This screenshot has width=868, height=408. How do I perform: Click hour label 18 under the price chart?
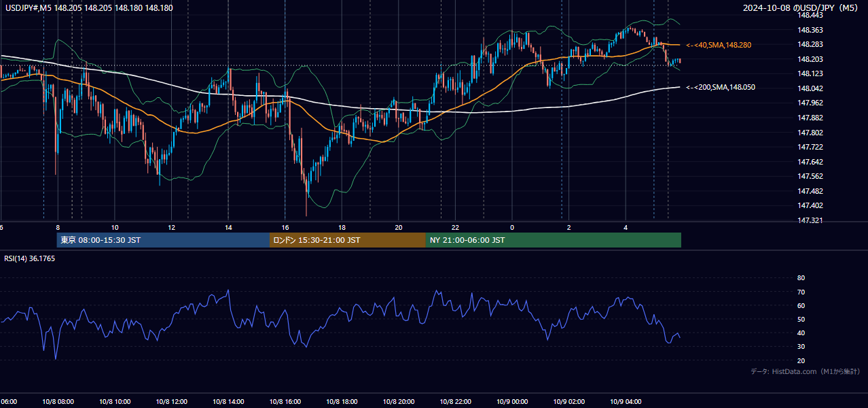coord(342,228)
